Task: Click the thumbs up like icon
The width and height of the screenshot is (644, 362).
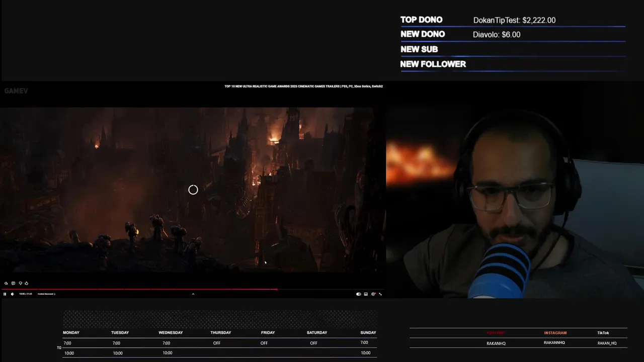Action: pyautogui.click(x=26, y=283)
